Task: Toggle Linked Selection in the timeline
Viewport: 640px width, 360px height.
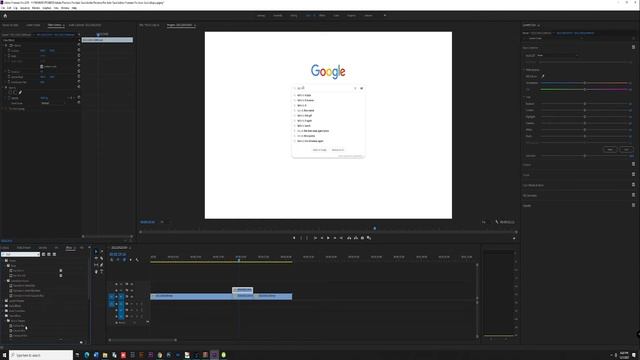Action: click(x=124, y=260)
